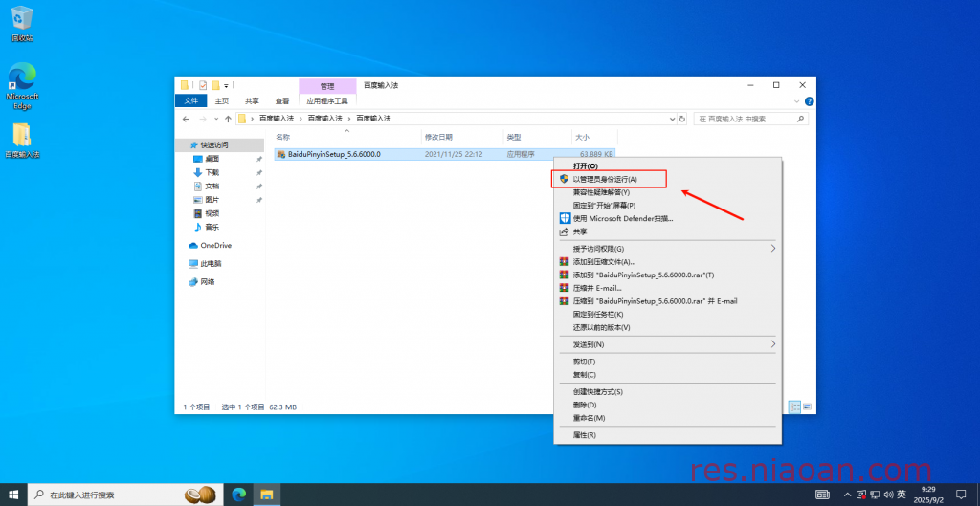The height and width of the screenshot is (506, 980).
Task: Click the New folder icon in quick access toolbar
Action: pos(215,85)
